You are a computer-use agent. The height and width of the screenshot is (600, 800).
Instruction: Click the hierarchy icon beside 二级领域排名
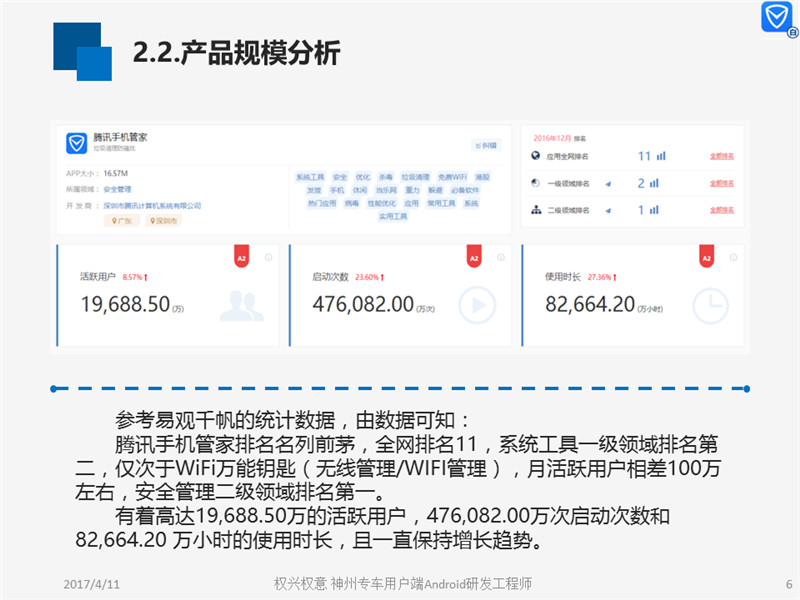coord(536,210)
